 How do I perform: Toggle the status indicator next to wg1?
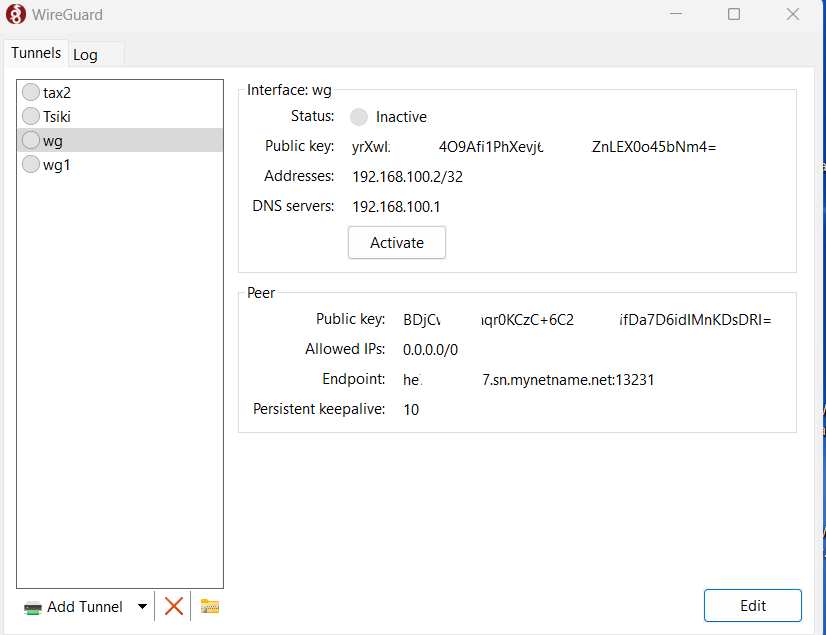[x=30, y=164]
